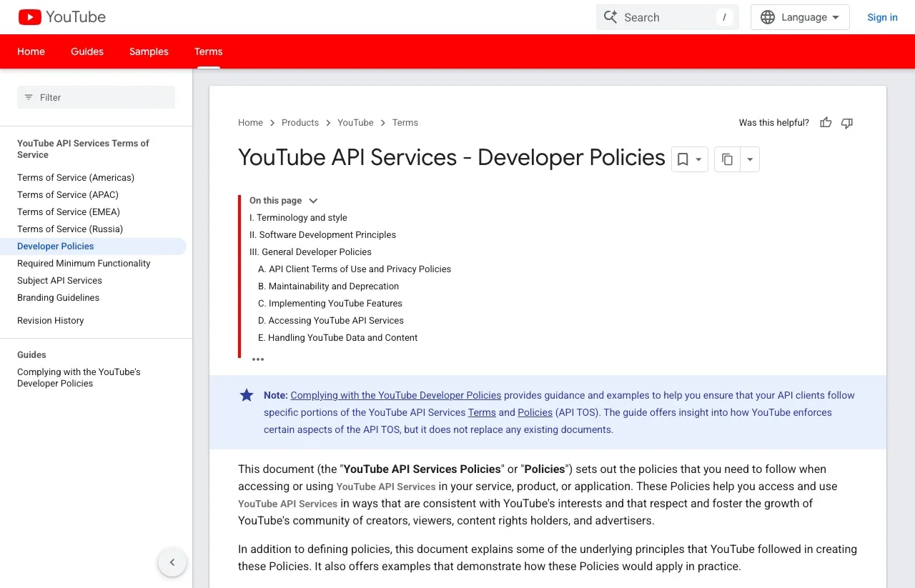
Task: Open Terms of Service (Americas)
Action: 76,178
